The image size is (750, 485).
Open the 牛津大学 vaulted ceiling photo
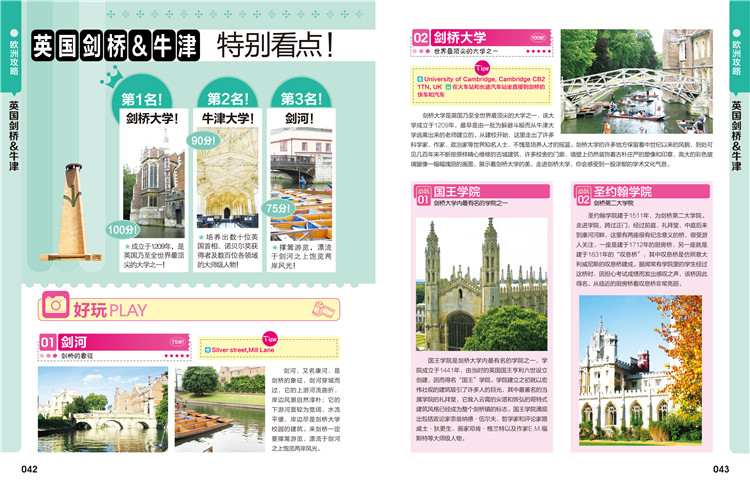pos(227,178)
